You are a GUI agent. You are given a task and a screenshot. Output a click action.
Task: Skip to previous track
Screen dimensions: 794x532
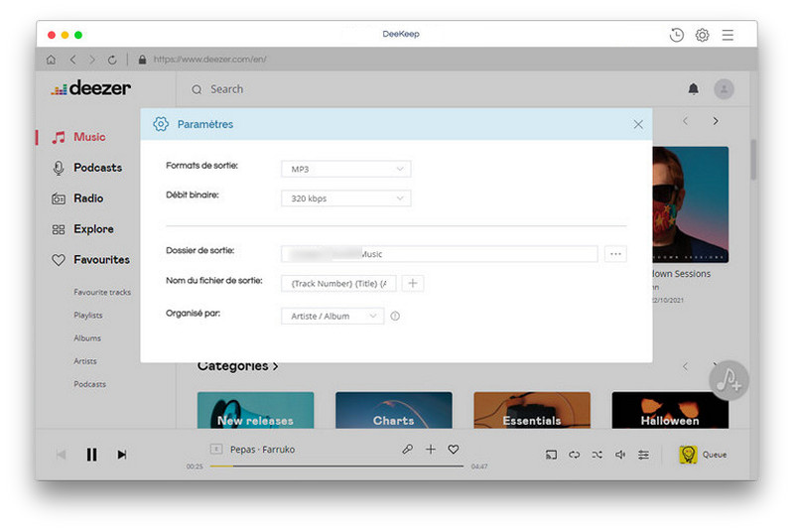(x=61, y=455)
